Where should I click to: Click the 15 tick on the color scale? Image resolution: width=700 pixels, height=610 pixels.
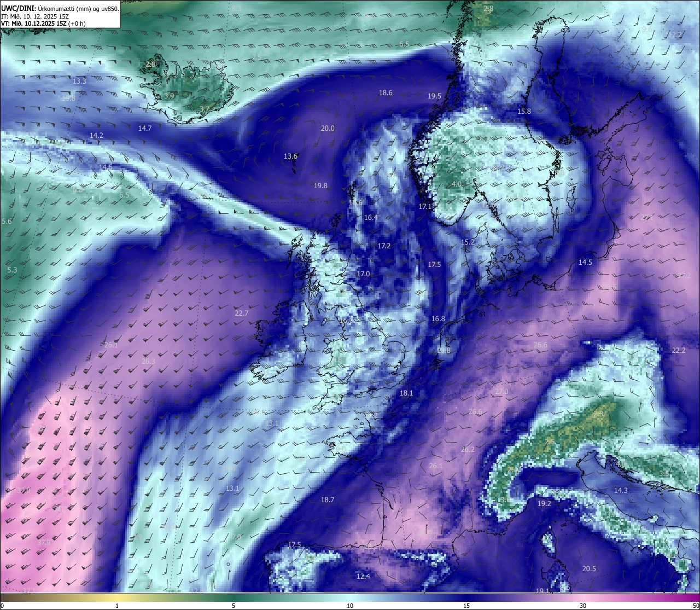[466, 606]
